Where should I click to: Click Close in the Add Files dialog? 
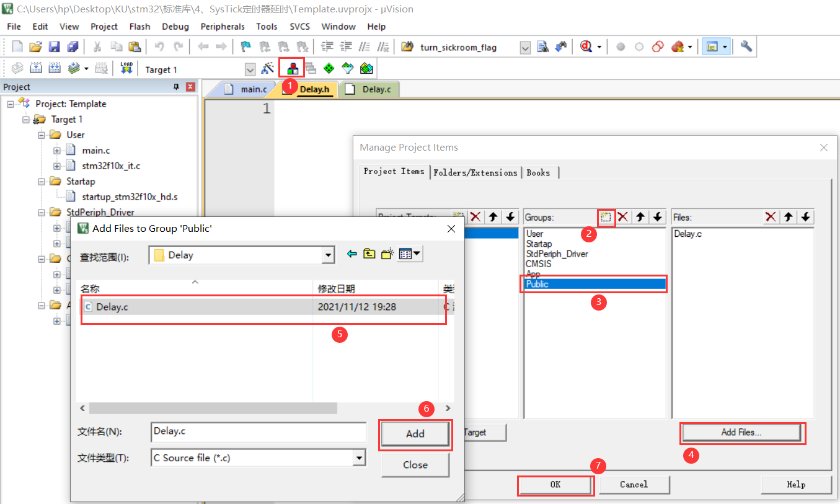415,465
